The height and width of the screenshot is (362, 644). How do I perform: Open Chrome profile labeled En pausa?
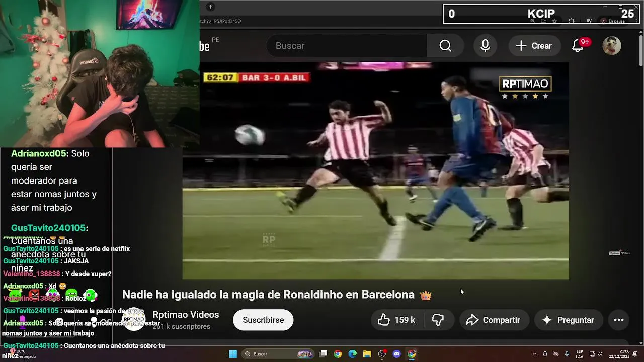click(x=612, y=21)
